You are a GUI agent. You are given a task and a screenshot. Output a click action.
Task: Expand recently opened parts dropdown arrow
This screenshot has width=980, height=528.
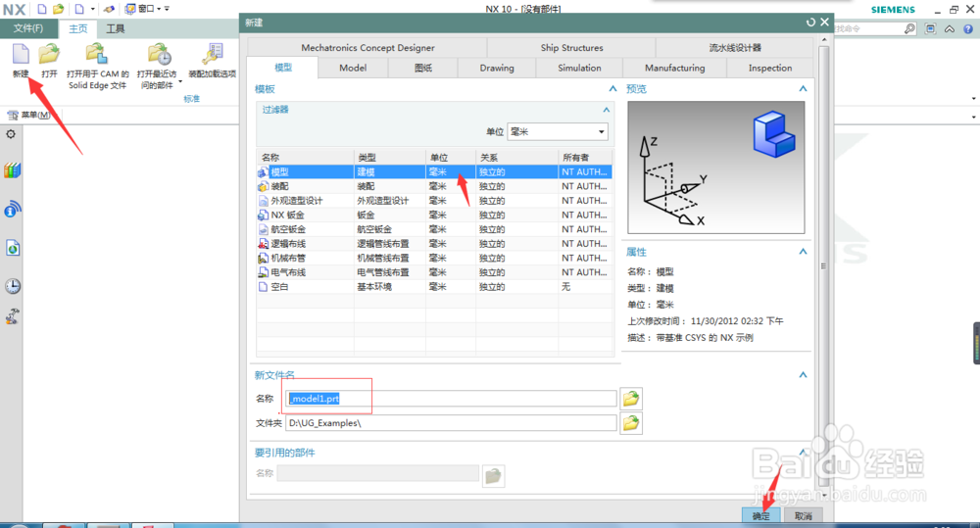pyautogui.click(x=180, y=82)
